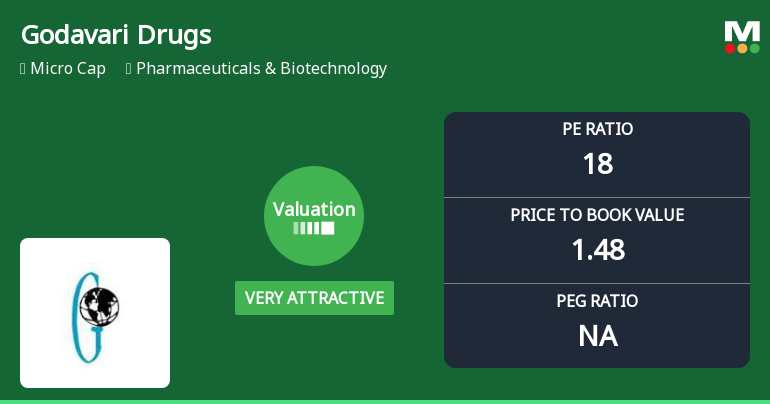The height and width of the screenshot is (404, 770).
Task: Select the Micro Cap label
Action: (68, 69)
